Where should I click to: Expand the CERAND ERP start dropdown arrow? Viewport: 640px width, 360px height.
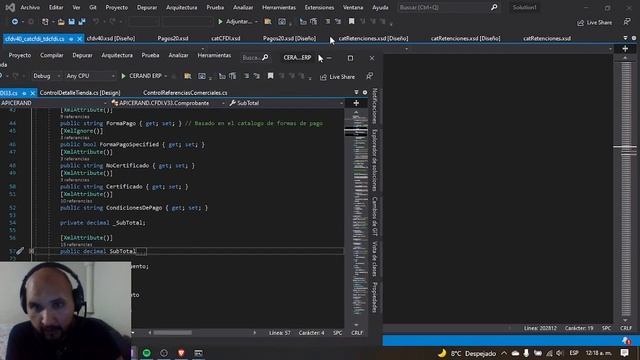(166, 76)
